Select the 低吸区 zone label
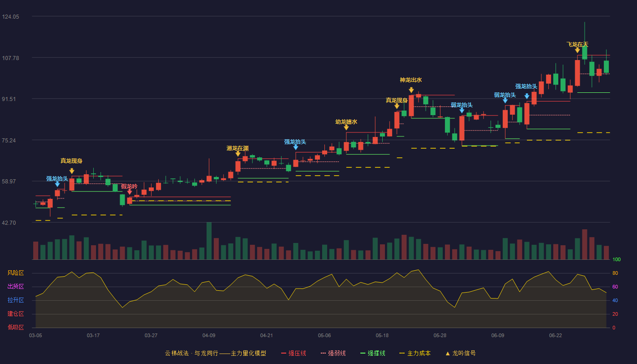 (15, 327)
